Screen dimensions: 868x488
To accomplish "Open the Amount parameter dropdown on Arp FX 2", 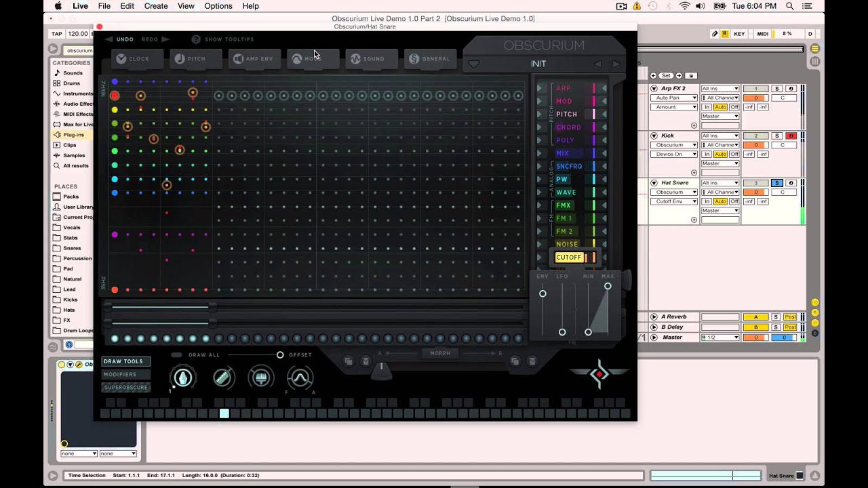I will point(674,107).
